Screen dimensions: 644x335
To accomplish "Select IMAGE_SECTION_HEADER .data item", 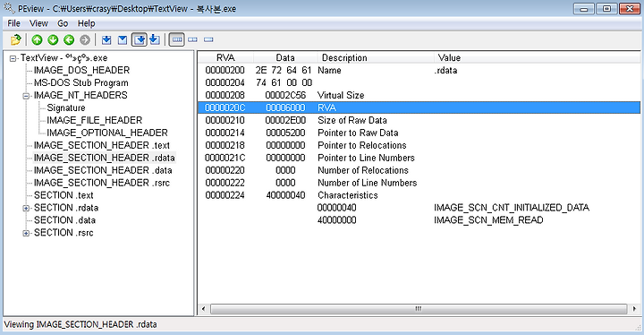I will 103,170.
